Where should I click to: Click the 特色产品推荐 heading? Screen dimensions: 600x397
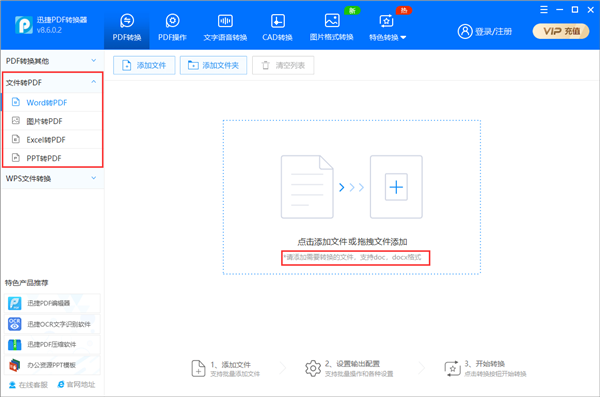coord(26,283)
